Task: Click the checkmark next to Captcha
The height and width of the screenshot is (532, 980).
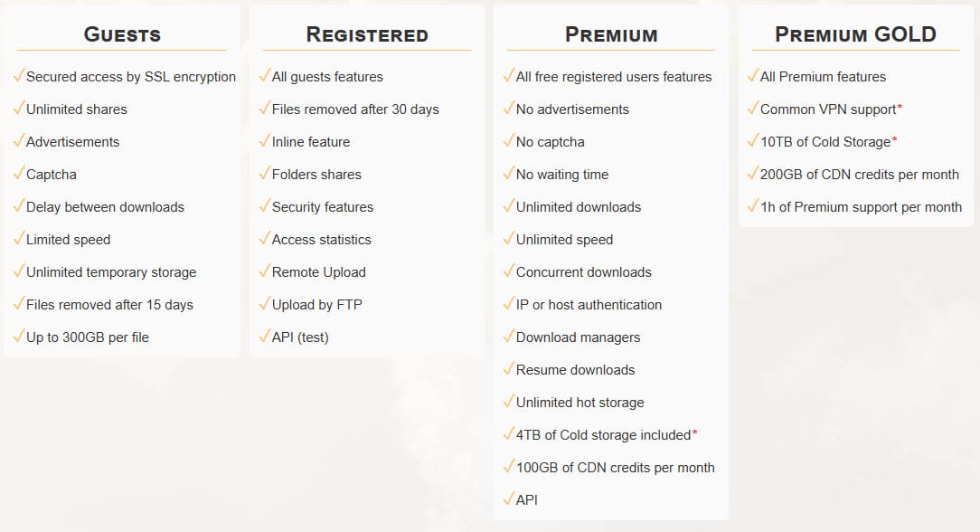Action: [x=19, y=174]
